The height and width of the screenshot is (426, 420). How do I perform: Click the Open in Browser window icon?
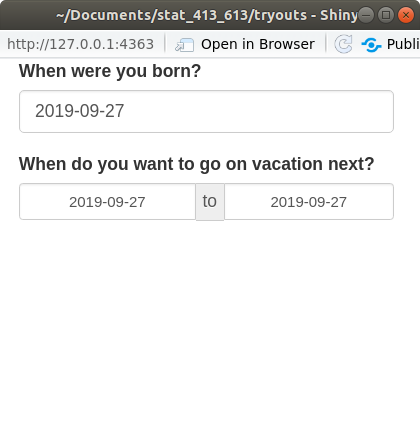(185, 45)
